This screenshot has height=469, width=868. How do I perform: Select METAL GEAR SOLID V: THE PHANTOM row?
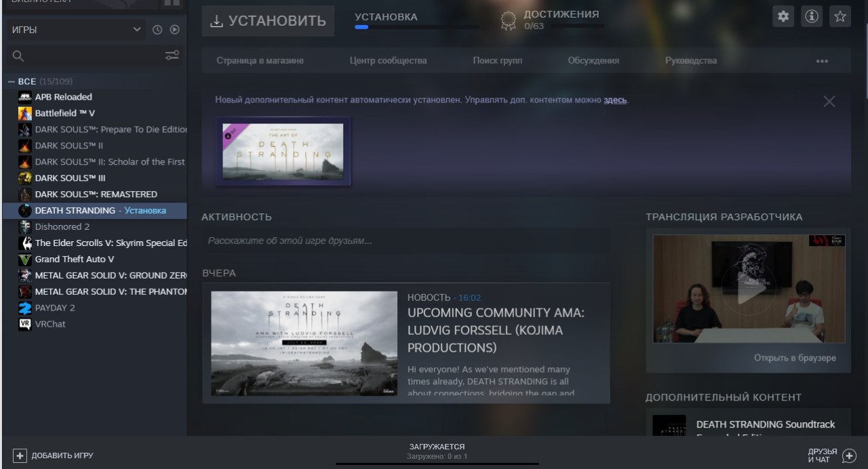[95, 292]
